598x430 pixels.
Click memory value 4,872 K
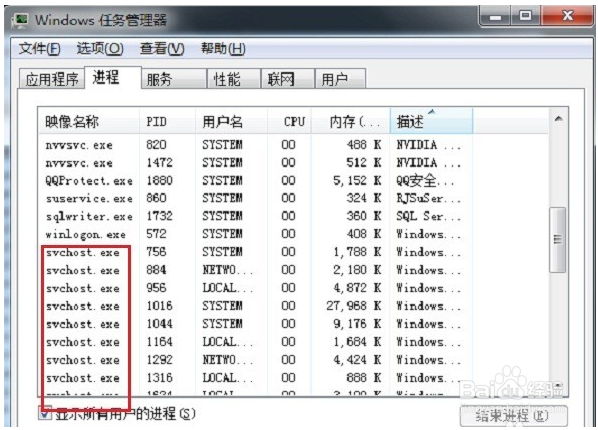coord(357,288)
